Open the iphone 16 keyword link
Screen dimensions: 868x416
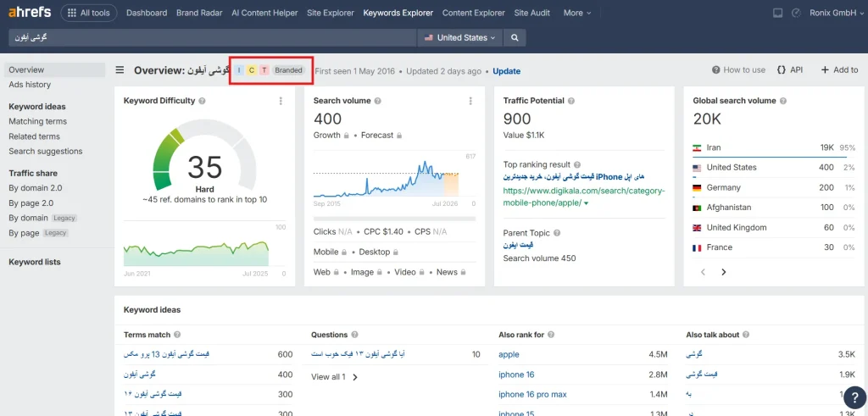(x=516, y=375)
